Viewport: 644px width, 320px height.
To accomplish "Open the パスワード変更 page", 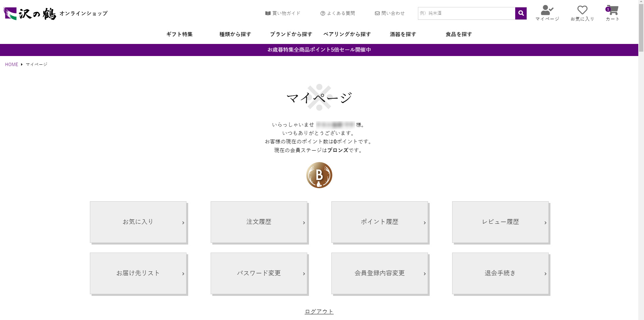I will coord(259,273).
